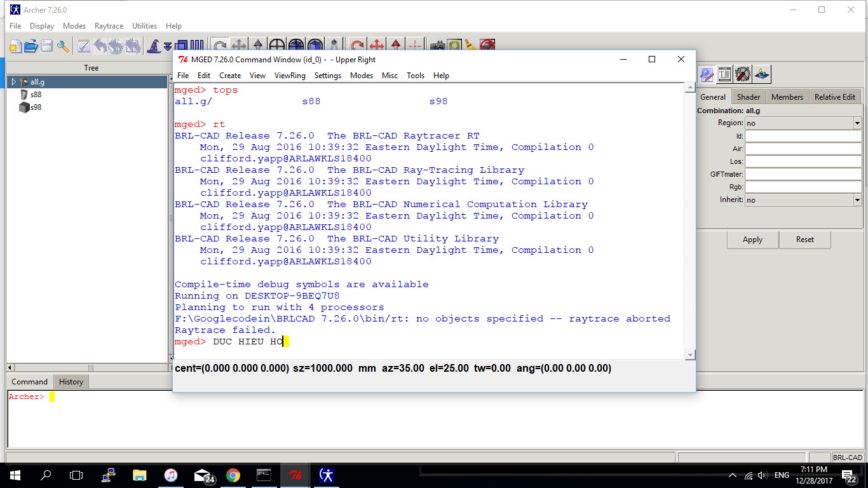Screen dimensions: 868x488
Task: Select the gear and wrench tools icon
Action: click(x=743, y=74)
